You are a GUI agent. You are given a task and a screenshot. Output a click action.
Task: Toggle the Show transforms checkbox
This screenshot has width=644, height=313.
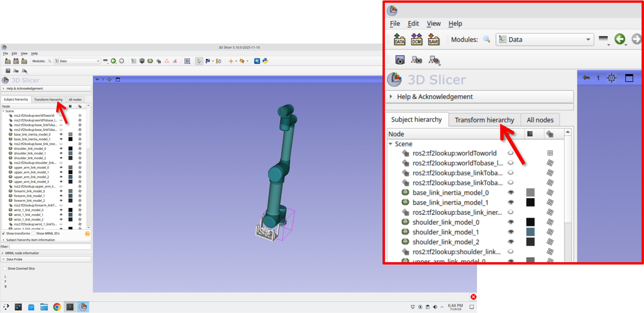4,233
